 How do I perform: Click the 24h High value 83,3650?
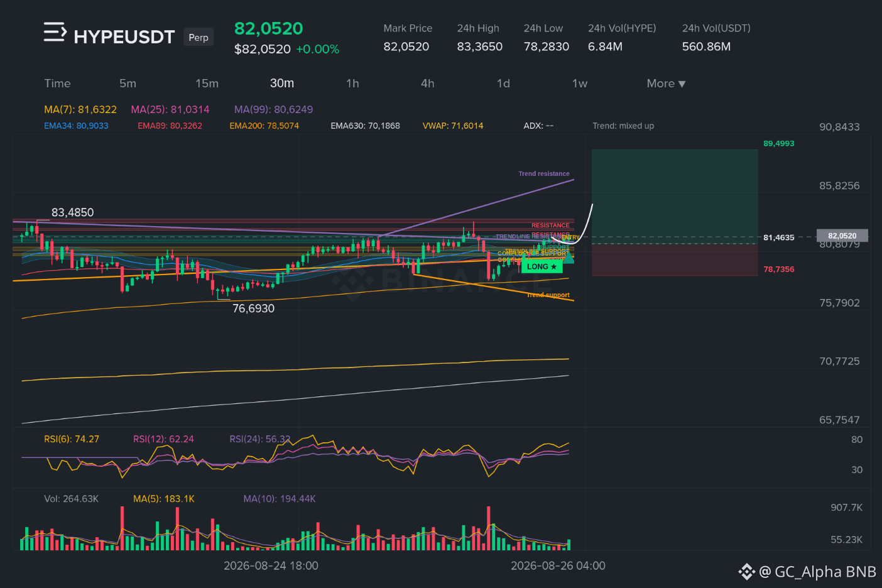click(480, 46)
